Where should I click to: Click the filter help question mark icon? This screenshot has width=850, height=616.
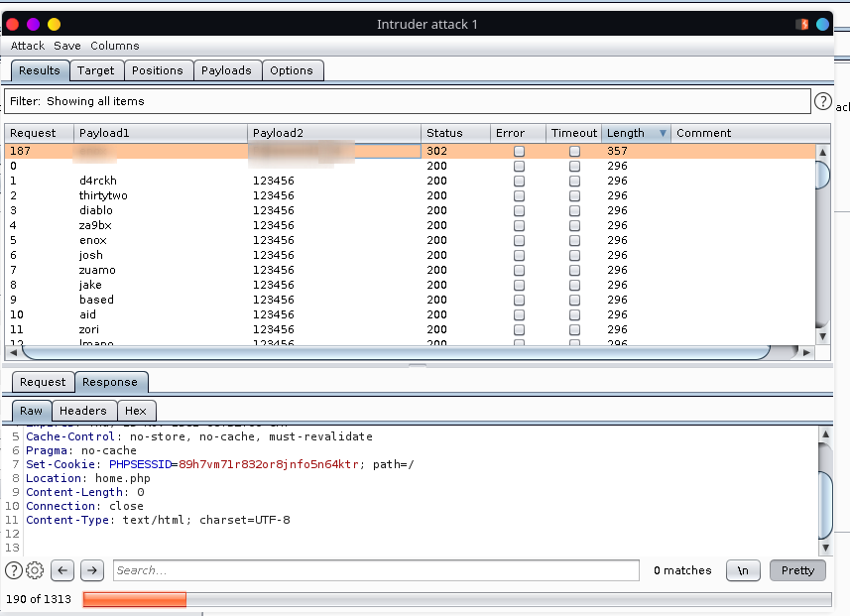tap(822, 101)
